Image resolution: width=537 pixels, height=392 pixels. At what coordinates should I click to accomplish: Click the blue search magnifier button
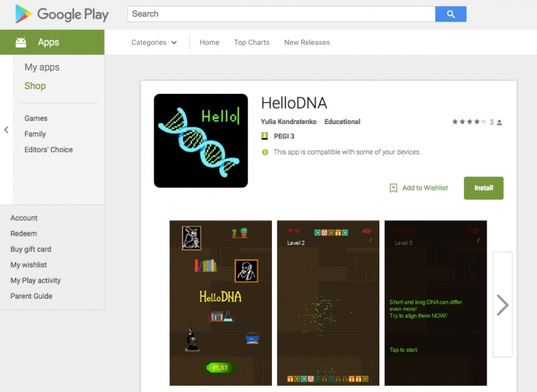click(450, 14)
